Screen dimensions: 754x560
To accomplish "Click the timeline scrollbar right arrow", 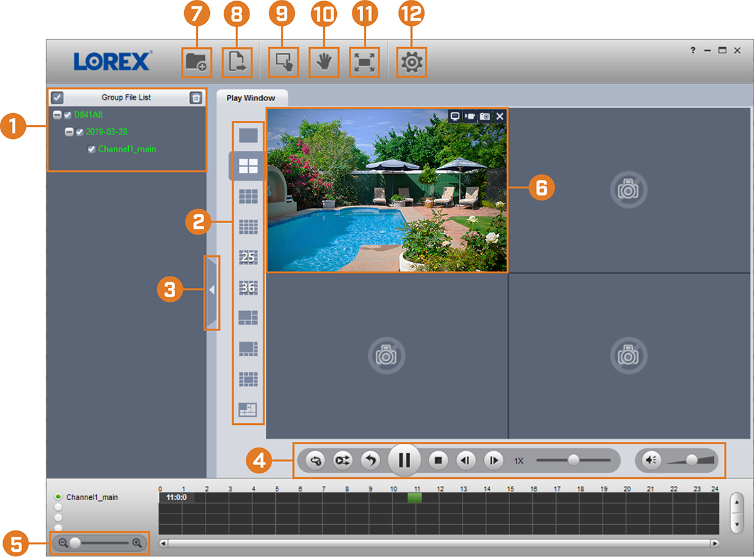I will 714,543.
